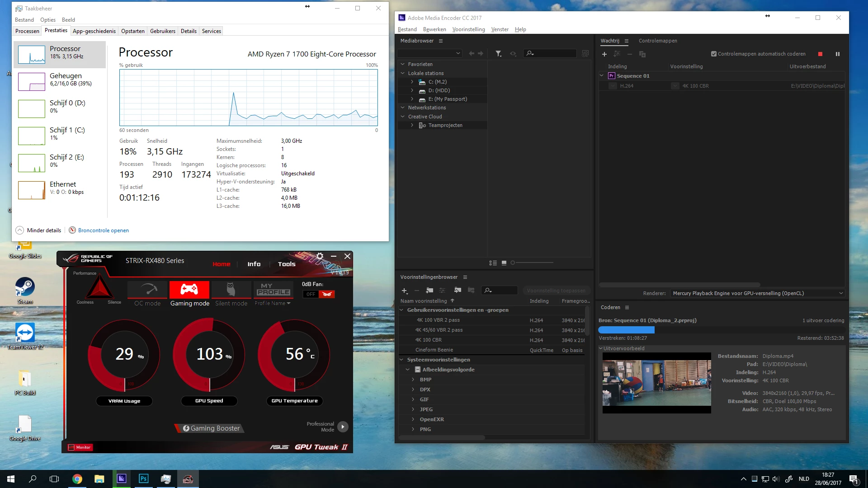
Task: Stop the encoding queue with the red square
Action: (x=820, y=54)
